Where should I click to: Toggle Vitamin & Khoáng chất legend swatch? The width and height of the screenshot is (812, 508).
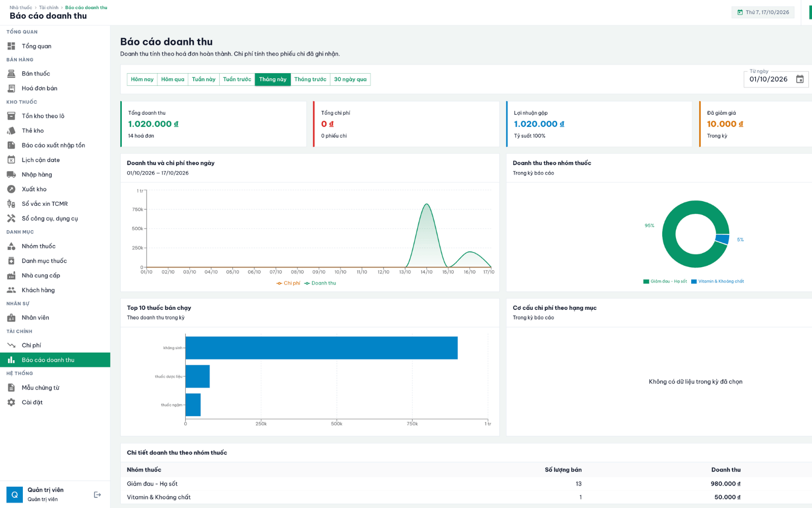coord(694,281)
